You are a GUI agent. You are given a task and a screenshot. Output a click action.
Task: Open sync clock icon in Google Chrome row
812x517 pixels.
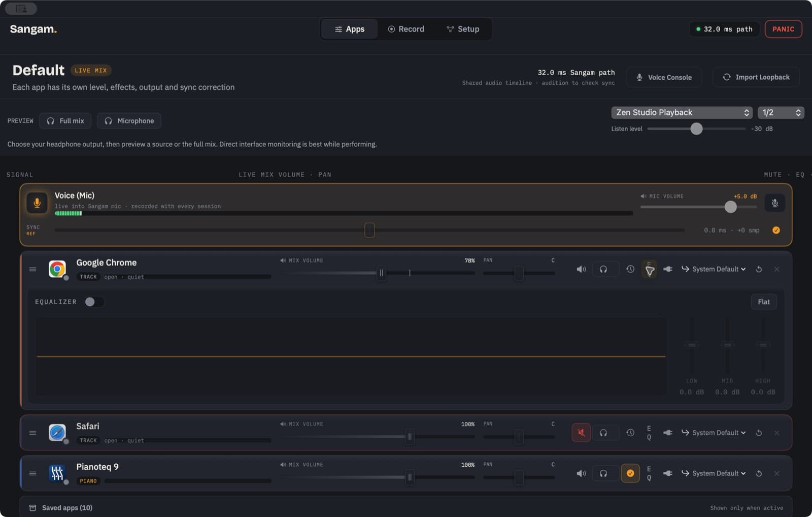click(x=630, y=269)
